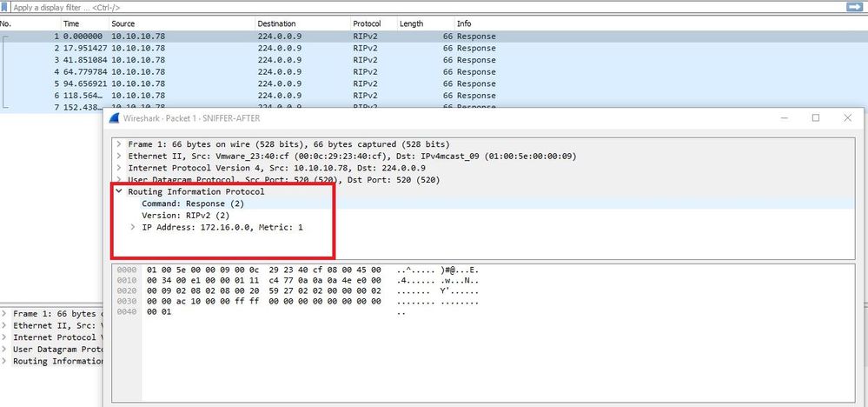Click the Wireshark fin icon in packet window title
868x407 pixels.
point(114,118)
